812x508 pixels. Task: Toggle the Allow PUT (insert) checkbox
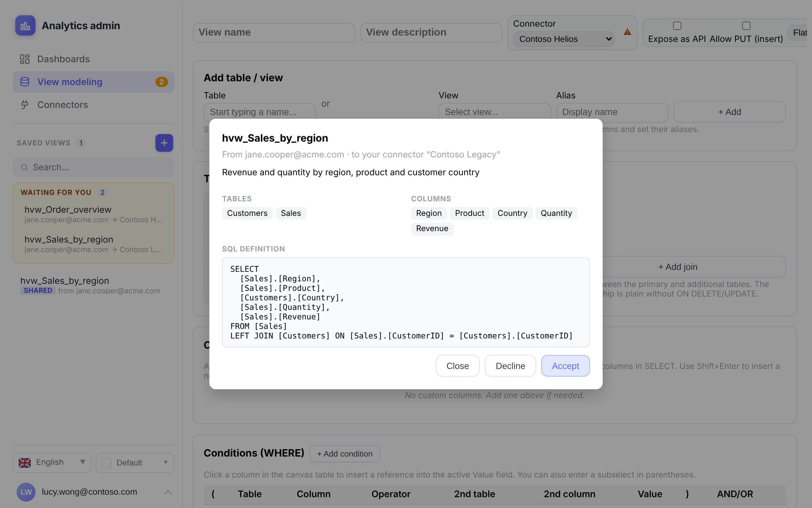click(x=746, y=26)
